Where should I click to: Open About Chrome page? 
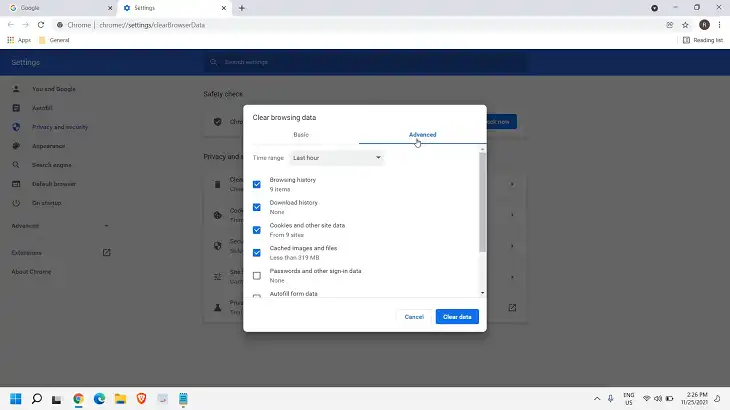[x=31, y=272]
